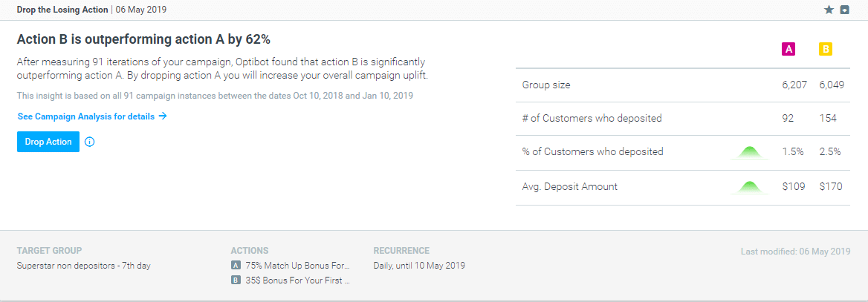Open 35$ Bonus For Your First action
Viewport: 868px width, 302px height.
click(x=298, y=280)
